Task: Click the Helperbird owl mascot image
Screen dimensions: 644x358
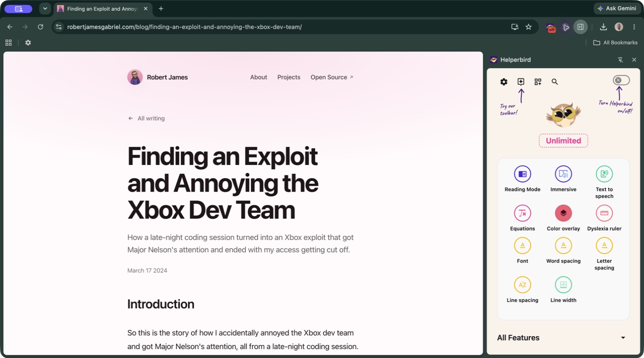Action: [x=563, y=115]
